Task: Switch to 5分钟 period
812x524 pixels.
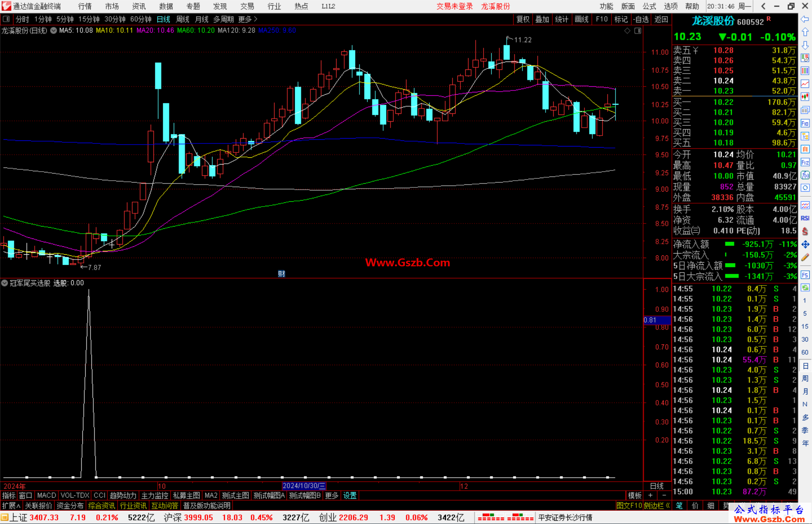Action: pyautogui.click(x=65, y=19)
